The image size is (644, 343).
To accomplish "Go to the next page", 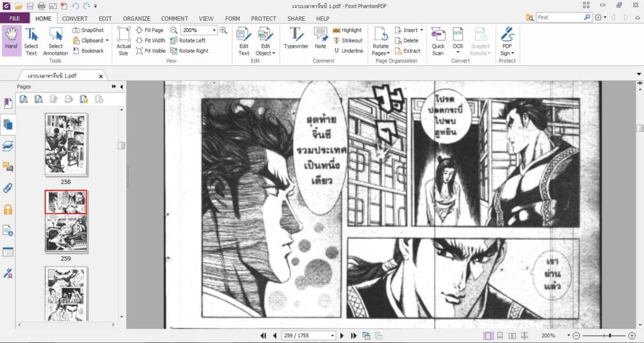I will point(341,335).
